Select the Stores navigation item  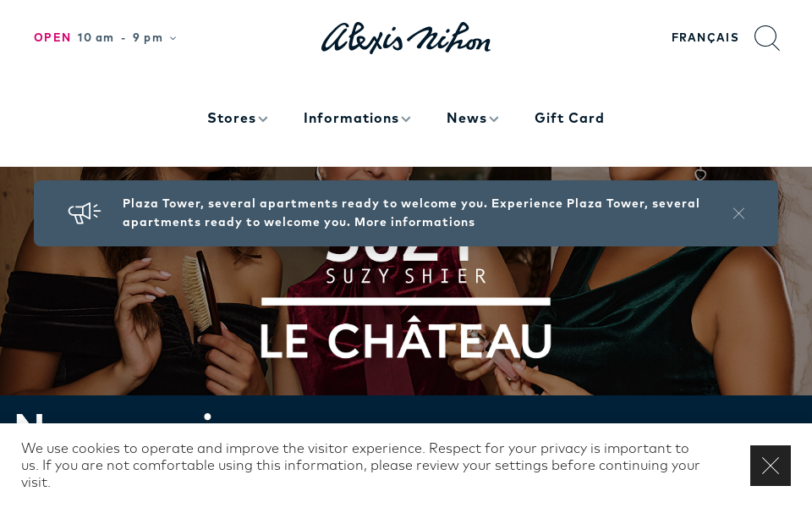(232, 119)
